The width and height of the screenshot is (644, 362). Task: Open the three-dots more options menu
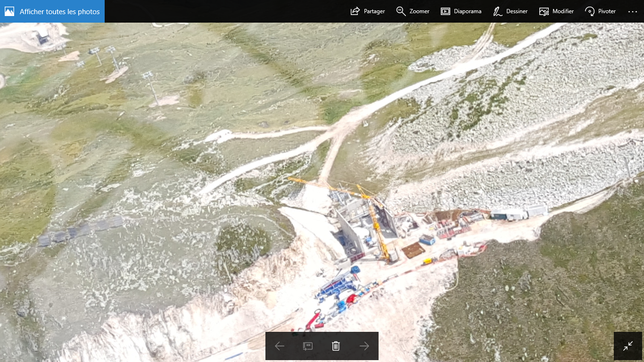pyautogui.click(x=632, y=11)
